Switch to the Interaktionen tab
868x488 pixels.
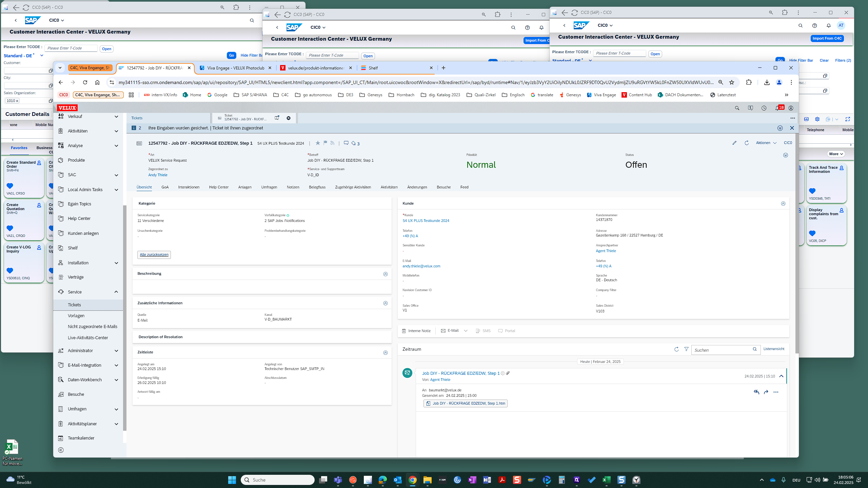point(189,187)
